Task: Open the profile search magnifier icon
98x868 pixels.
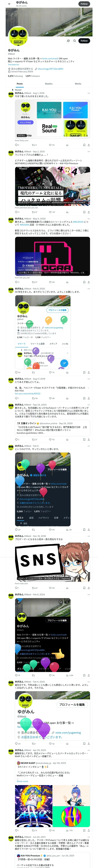Action: (x=75, y=41)
